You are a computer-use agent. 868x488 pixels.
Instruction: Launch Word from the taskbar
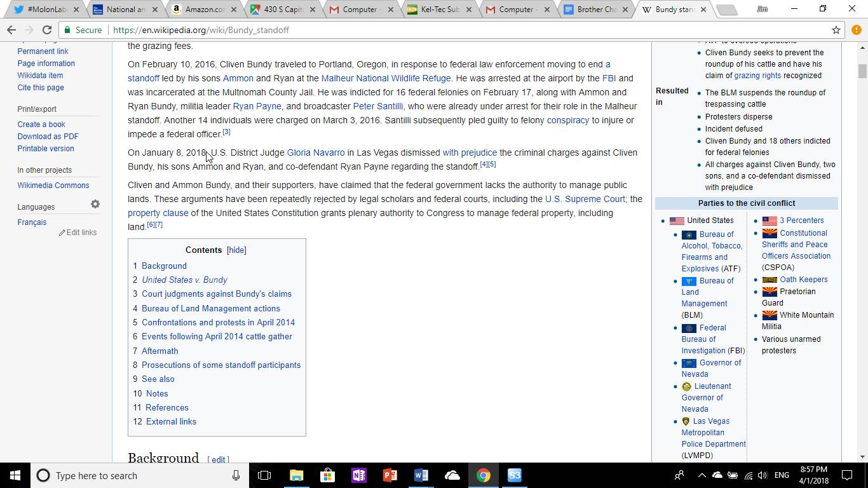coord(421,475)
